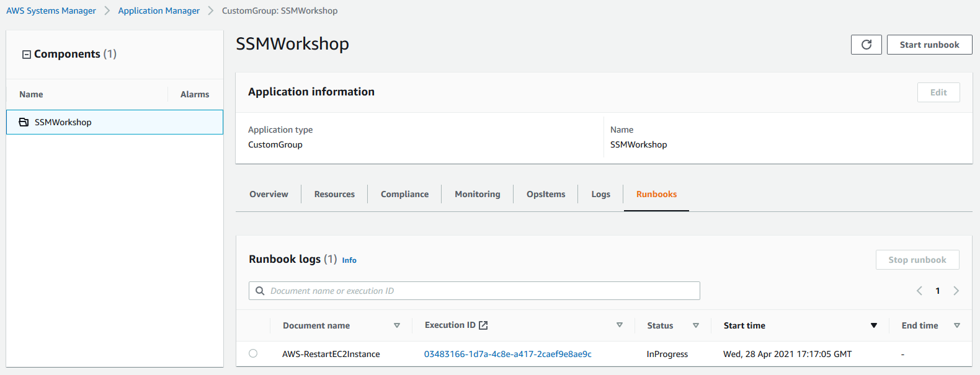Click the CustomGroup application type value
Image resolution: width=980 pixels, height=375 pixels.
click(x=275, y=144)
